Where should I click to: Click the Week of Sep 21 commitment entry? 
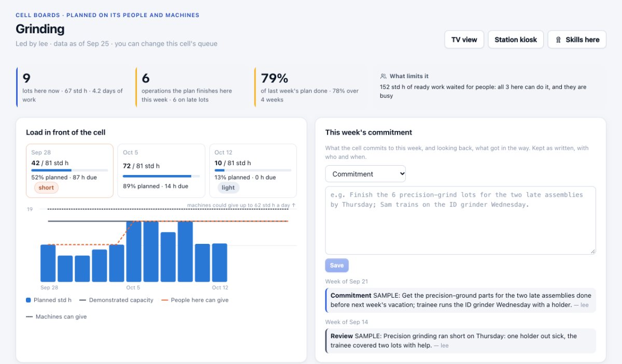point(460,300)
